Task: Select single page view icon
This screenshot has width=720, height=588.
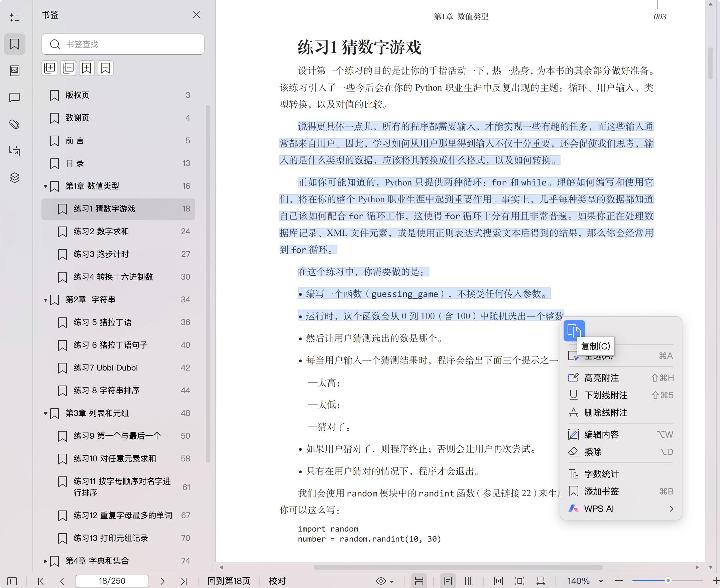Action: click(448, 581)
